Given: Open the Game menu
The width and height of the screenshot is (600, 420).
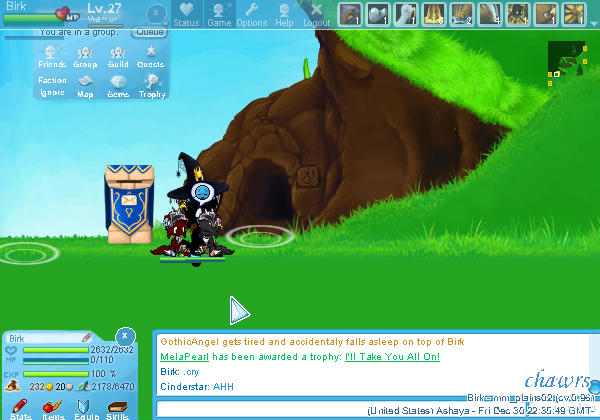Looking at the screenshot, I should [218, 14].
